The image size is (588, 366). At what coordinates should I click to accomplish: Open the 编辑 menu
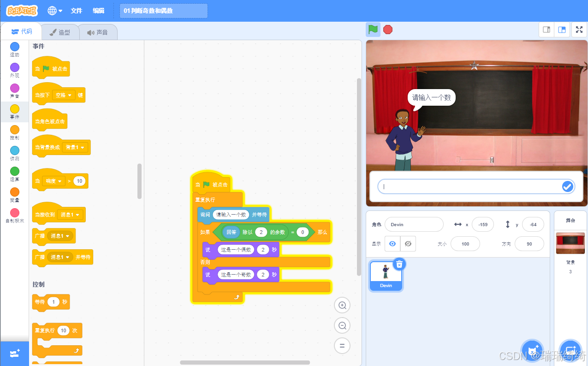(x=98, y=11)
